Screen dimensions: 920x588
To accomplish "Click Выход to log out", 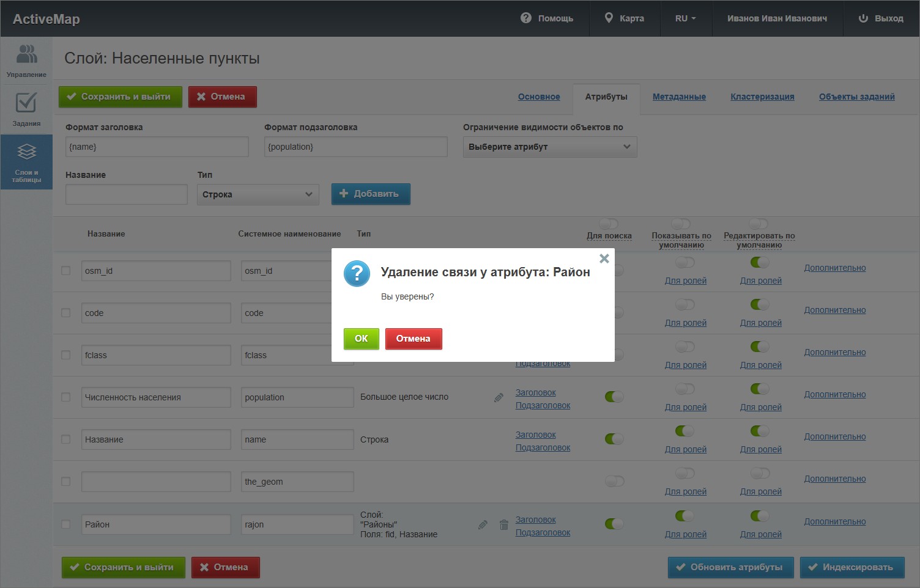I will [x=881, y=18].
